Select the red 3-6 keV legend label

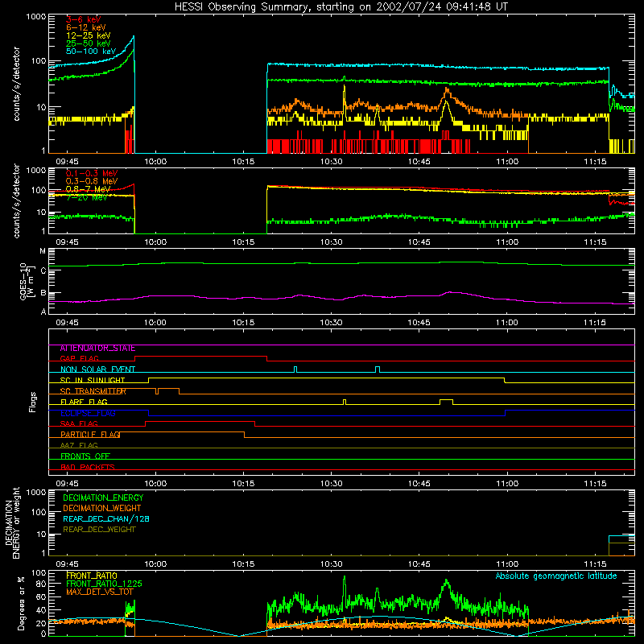[x=84, y=19]
